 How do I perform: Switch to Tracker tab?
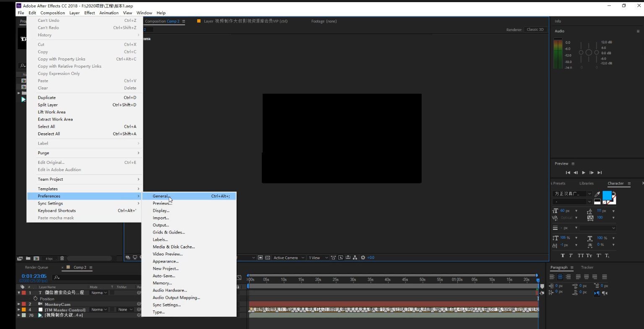[587, 267]
